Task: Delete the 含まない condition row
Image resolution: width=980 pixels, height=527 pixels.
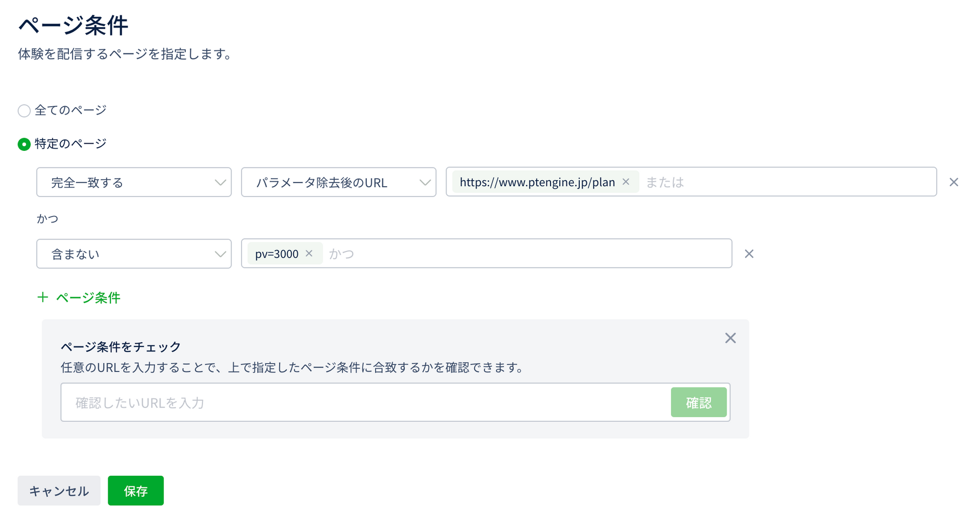Action: (749, 254)
